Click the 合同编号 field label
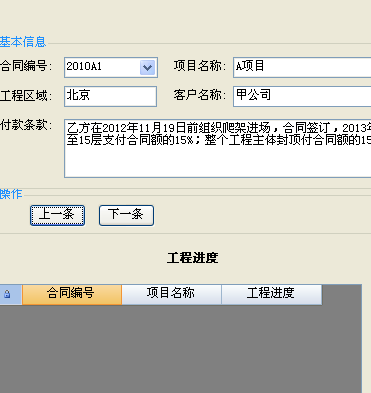This screenshot has height=393, width=371. point(26,66)
